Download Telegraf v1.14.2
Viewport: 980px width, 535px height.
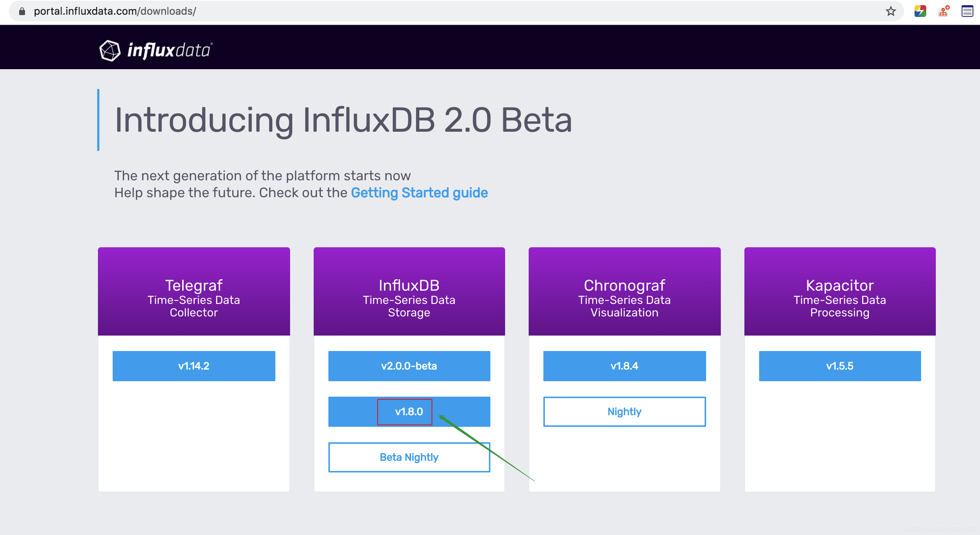(x=194, y=366)
